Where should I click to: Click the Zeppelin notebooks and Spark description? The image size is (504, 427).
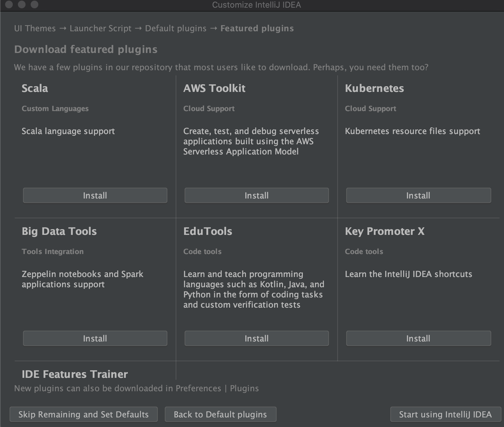(82, 279)
